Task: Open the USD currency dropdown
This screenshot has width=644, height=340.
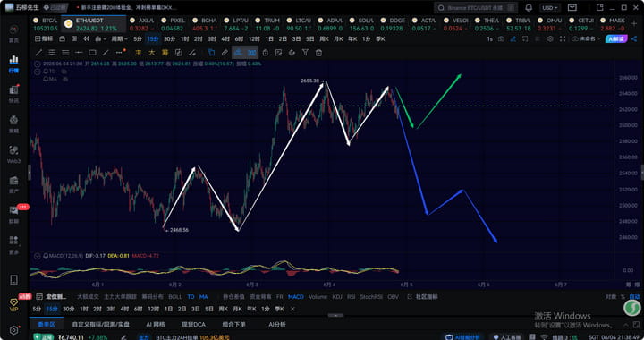Action: [x=549, y=8]
